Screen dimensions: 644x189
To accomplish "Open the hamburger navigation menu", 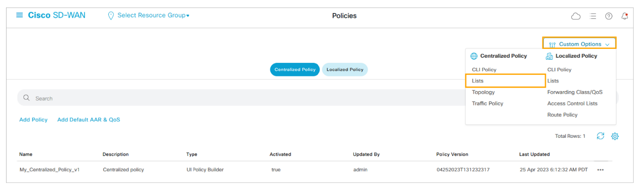I will (20, 15).
